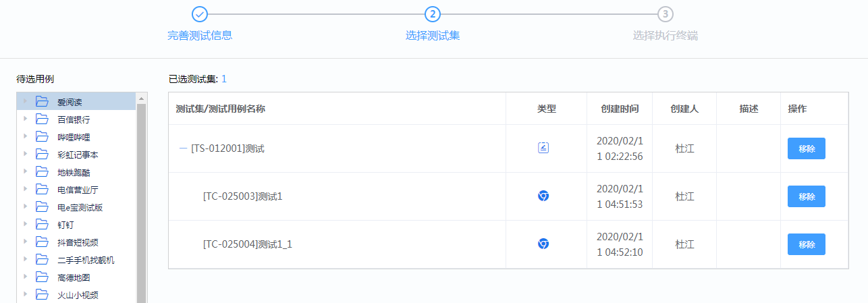The image size is (868, 303).
Task: Click the Chrome icon in TC-025003 row
Action: pos(543,196)
